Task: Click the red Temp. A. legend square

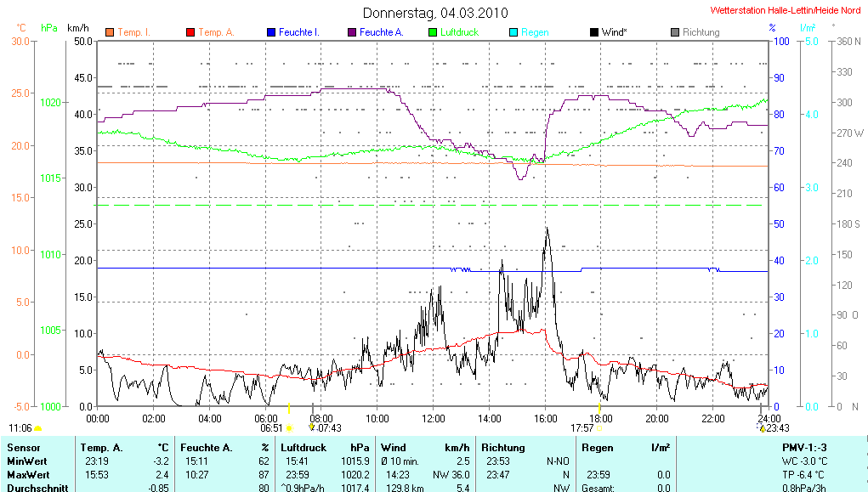Action: (190, 32)
